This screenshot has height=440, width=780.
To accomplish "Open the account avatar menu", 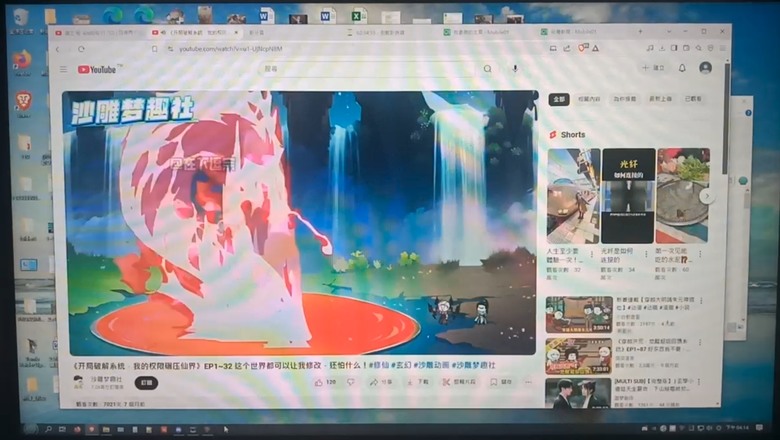I will tap(705, 68).
